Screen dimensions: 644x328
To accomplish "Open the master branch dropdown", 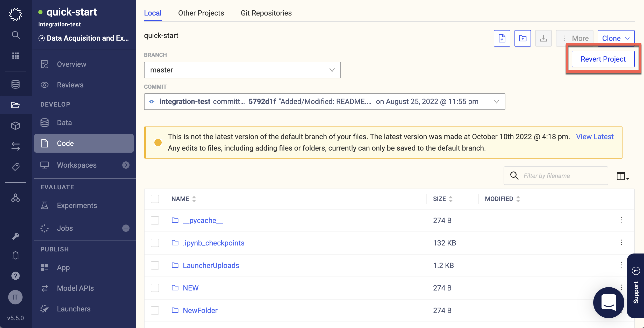I will click(242, 70).
